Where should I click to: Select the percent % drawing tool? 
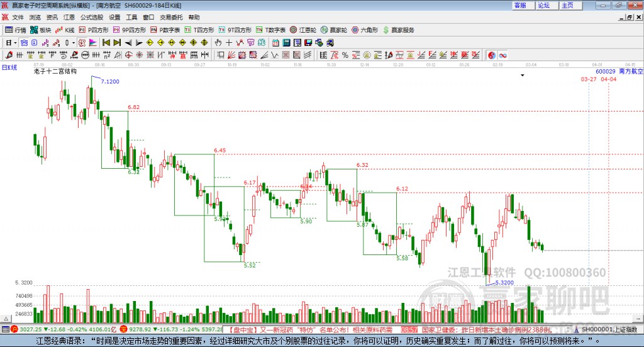click(x=345, y=55)
